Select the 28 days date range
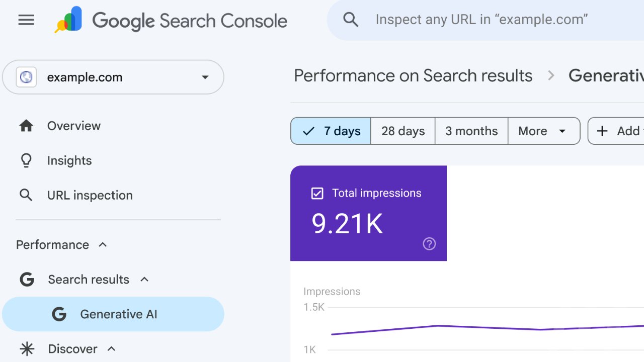The height and width of the screenshot is (362, 644). tap(403, 131)
